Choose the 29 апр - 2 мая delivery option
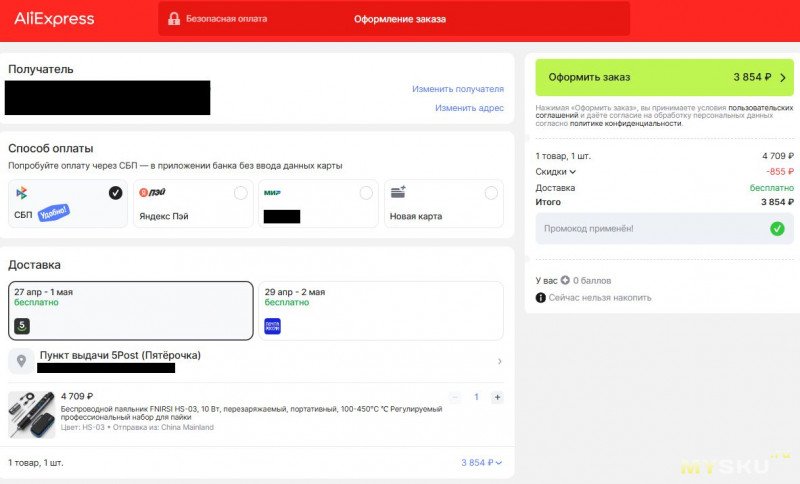The image size is (800, 484). [380, 310]
